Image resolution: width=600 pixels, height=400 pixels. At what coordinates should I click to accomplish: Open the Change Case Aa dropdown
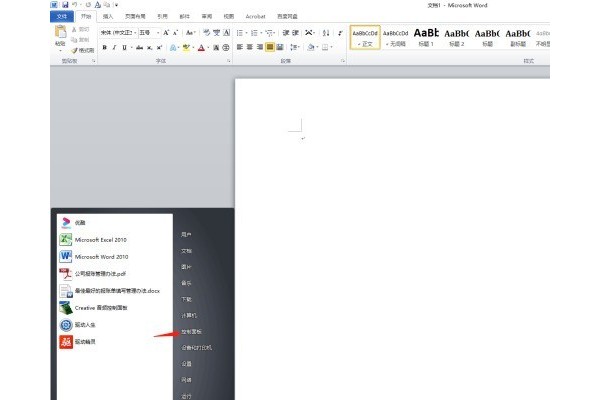click(191, 33)
